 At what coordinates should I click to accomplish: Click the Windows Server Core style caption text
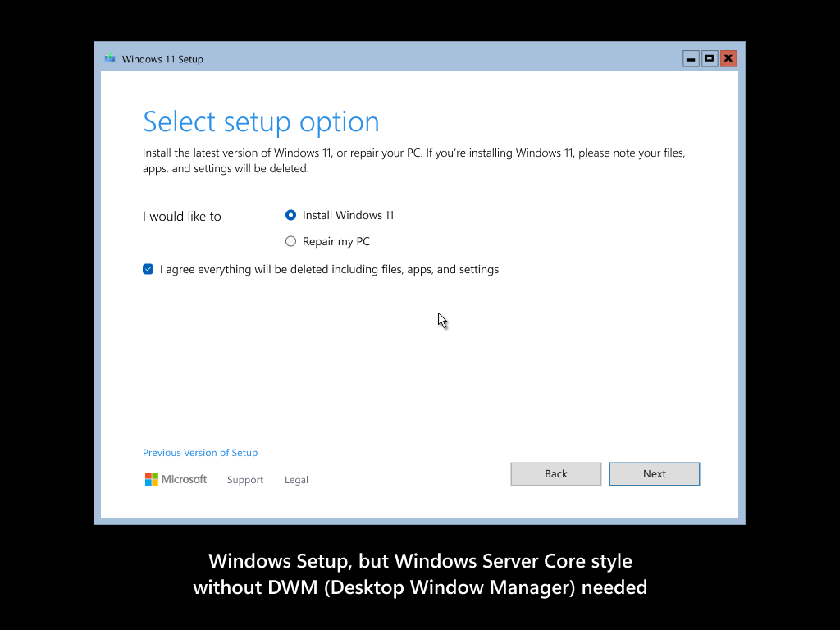pyautogui.click(x=420, y=574)
